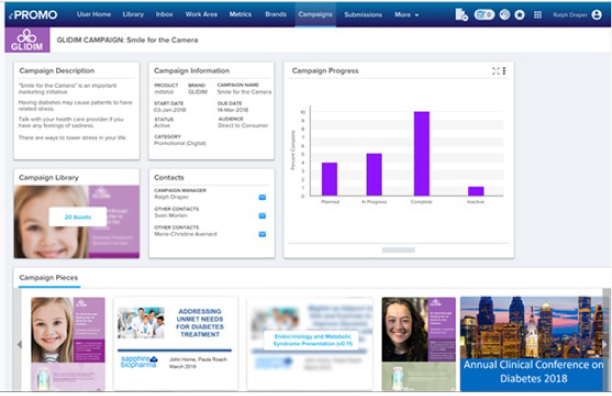This screenshot has height=396, width=612.
Task: Email contact Marie-Christine Avenard
Action: point(262,234)
